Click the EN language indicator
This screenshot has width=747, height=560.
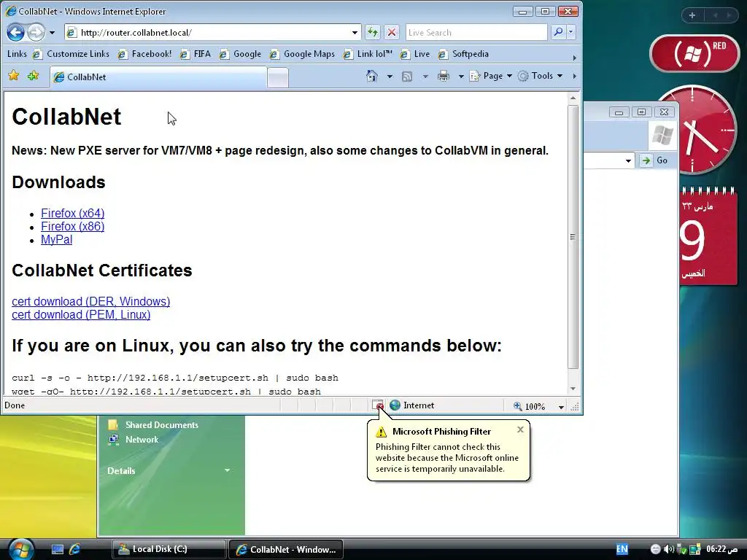[622, 549]
